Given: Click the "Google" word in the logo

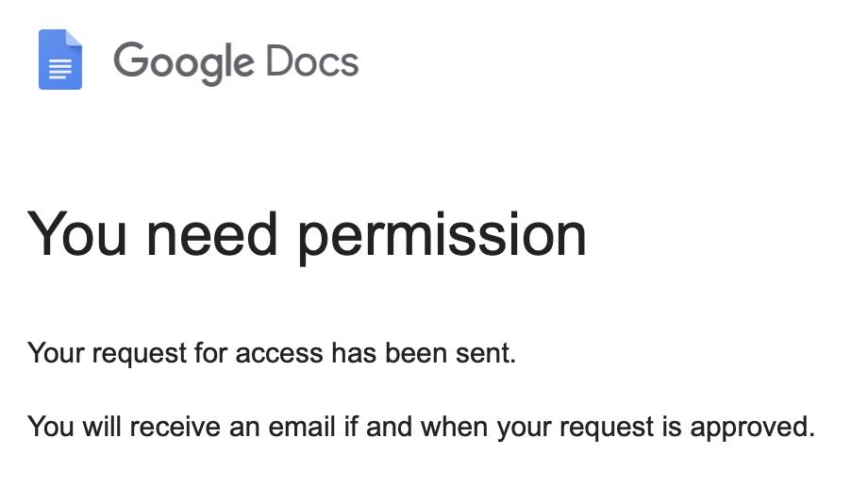Looking at the screenshot, I should point(184,62).
